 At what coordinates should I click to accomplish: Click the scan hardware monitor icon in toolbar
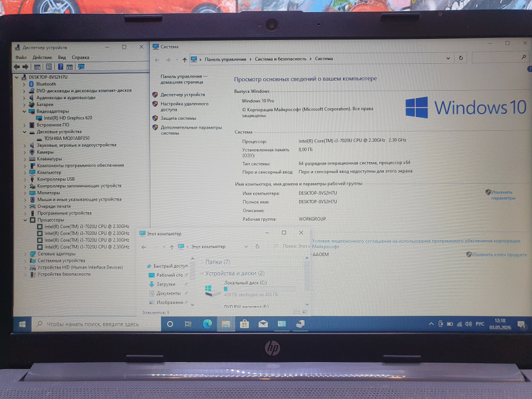coord(81,67)
